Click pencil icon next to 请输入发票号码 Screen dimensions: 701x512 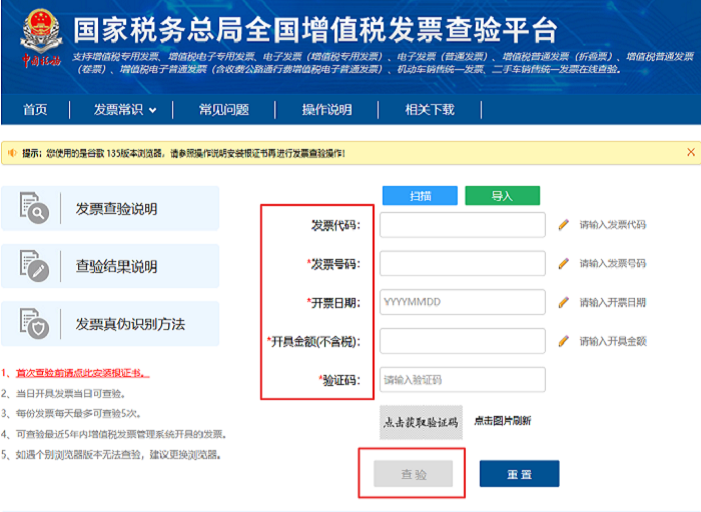coord(564,263)
